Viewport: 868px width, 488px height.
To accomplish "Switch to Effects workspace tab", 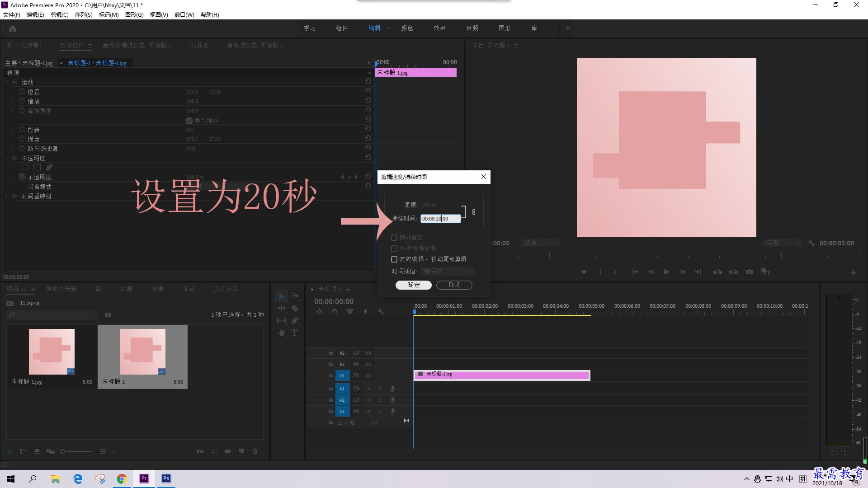I will (x=439, y=28).
